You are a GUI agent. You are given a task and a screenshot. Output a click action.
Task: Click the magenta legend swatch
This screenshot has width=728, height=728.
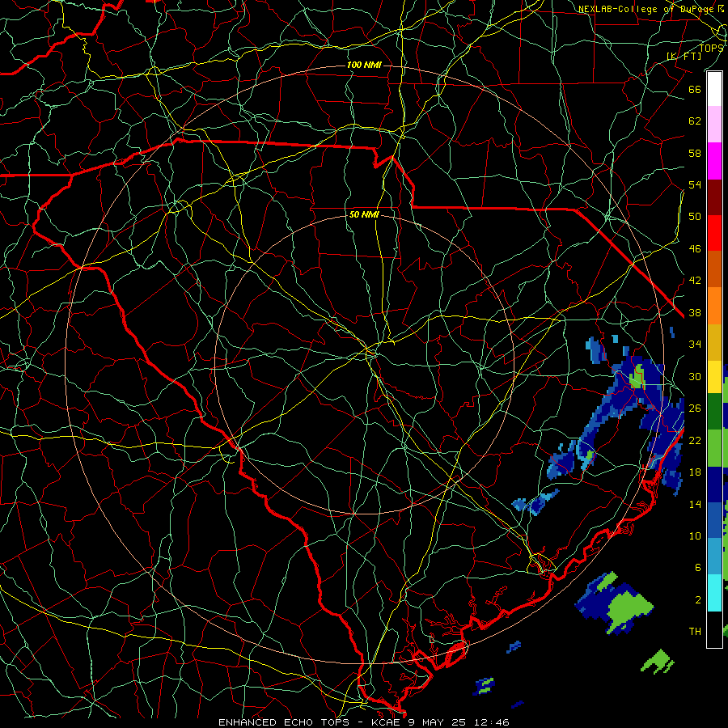pyautogui.click(x=714, y=161)
